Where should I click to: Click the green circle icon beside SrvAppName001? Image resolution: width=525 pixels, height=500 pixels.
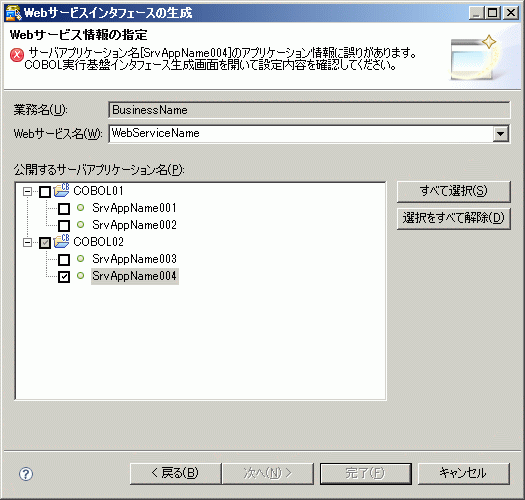coord(80,208)
